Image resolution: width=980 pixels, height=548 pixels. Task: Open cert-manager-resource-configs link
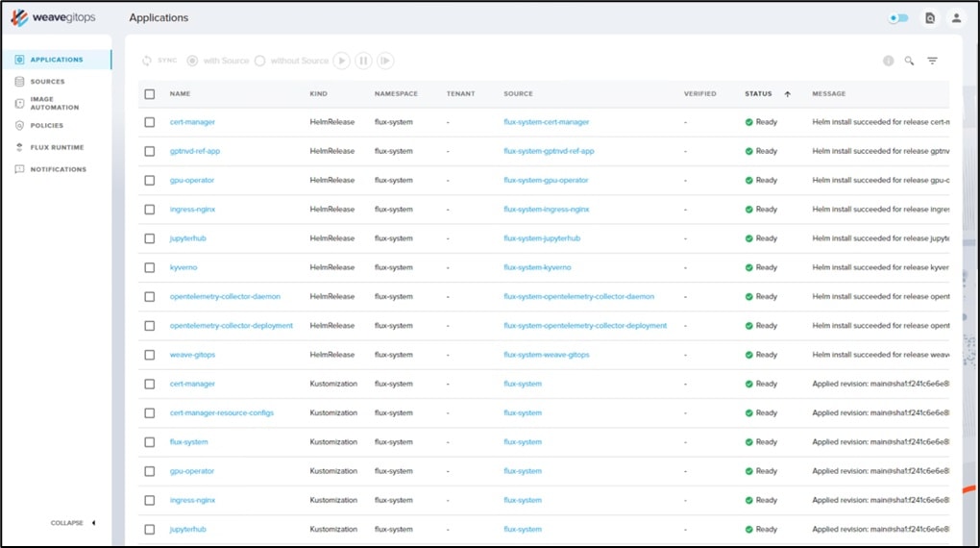pos(222,412)
